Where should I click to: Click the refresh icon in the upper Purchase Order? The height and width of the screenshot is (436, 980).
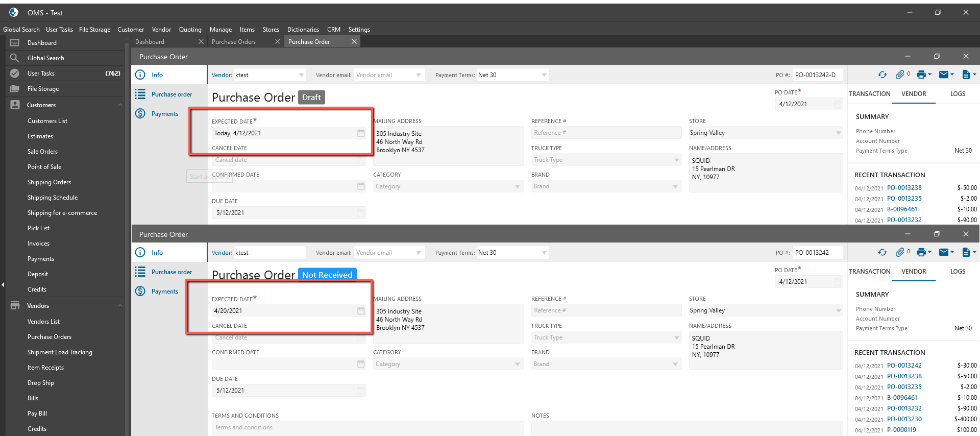(882, 75)
